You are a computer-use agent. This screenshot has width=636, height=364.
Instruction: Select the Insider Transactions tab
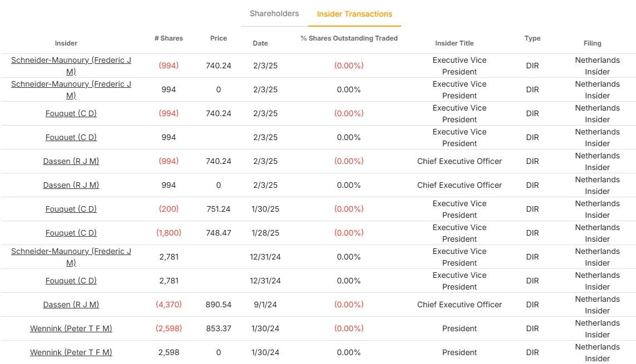click(354, 14)
